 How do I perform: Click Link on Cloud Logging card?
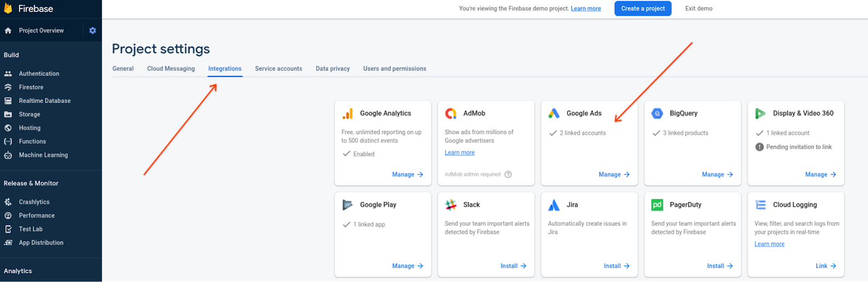click(x=826, y=266)
